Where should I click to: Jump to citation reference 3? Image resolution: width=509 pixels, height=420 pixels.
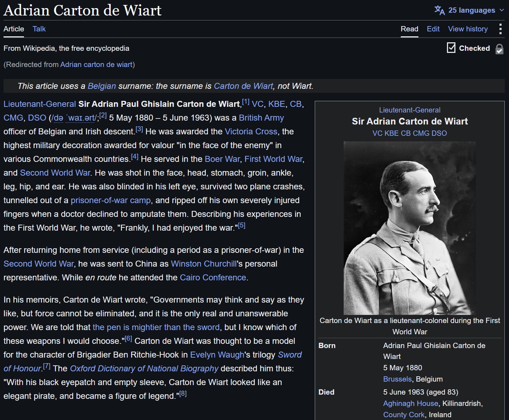(x=139, y=129)
